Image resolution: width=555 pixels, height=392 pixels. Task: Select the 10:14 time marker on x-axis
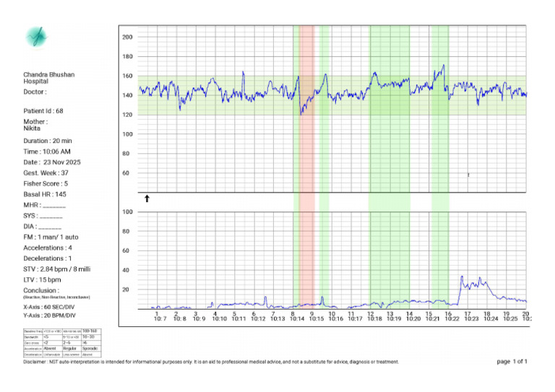click(x=297, y=318)
